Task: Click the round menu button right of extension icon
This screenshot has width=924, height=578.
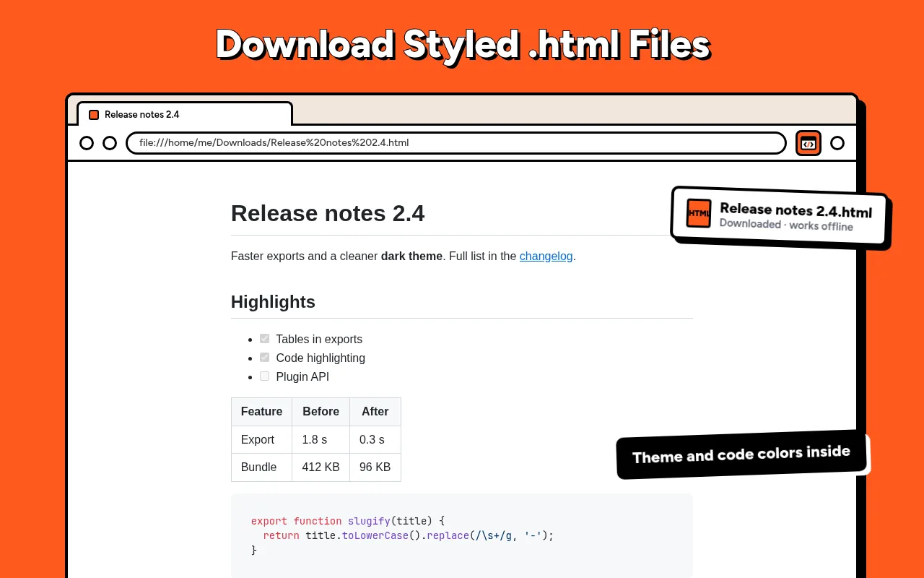Action: (x=837, y=143)
